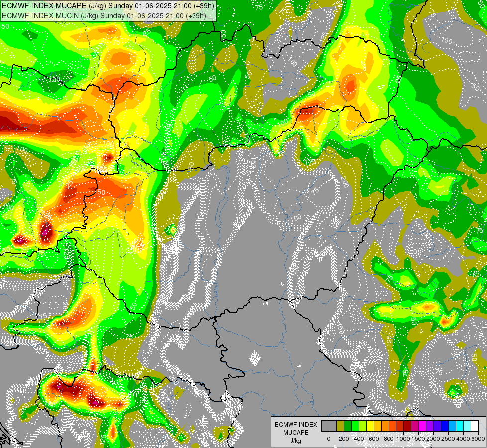Viewport: 487px width, 448px height.
Task: Click the MUCIN title line at top
Action: (104, 15)
